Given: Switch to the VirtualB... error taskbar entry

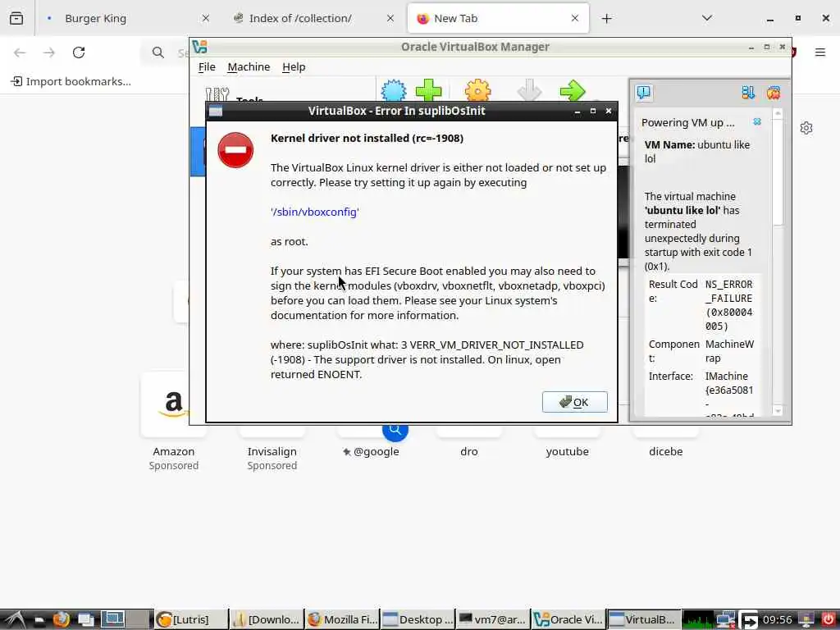Looking at the screenshot, I should pyautogui.click(x=643, y=620).
